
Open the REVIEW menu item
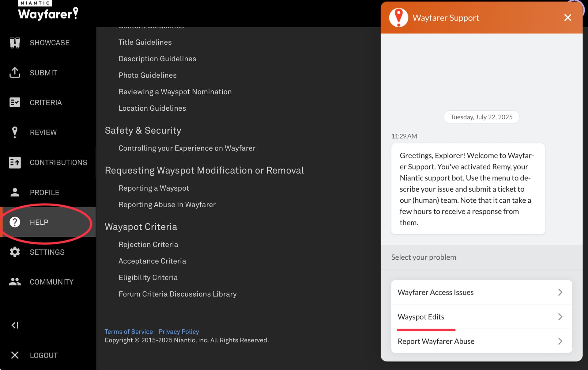pyautogui.click(x=48, y=132)
